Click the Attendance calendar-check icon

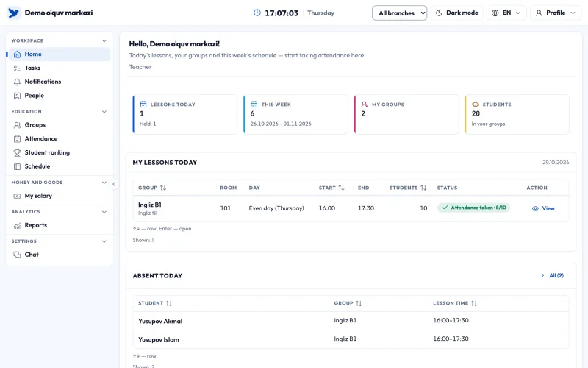(17, 139)
